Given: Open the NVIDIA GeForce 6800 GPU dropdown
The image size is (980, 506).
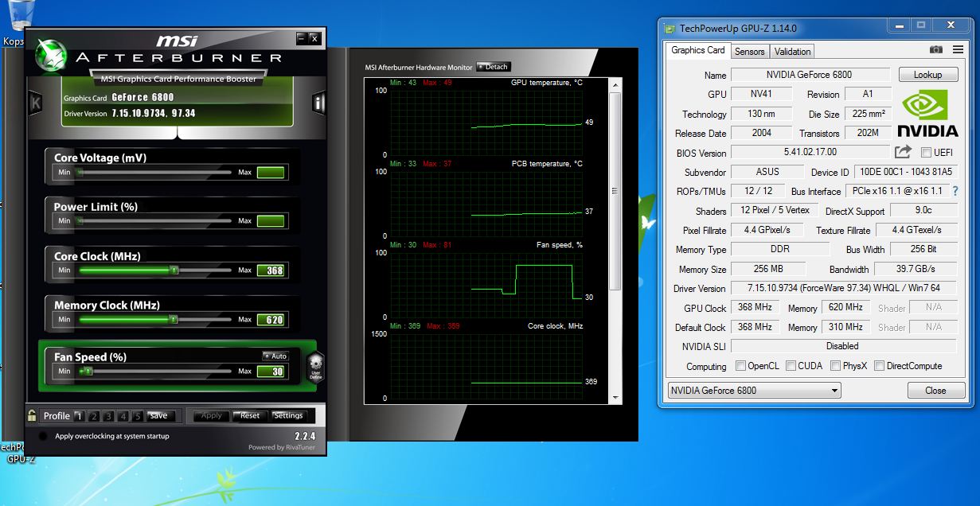Looking at the screenshot, I should click(753, 391).
